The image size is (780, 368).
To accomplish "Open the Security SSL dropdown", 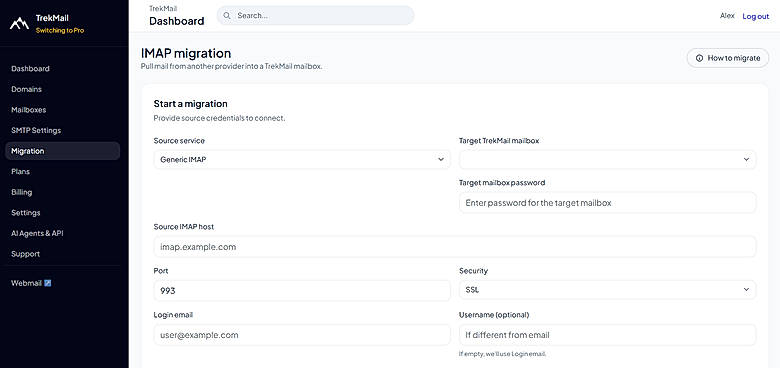I will [607, 290].
